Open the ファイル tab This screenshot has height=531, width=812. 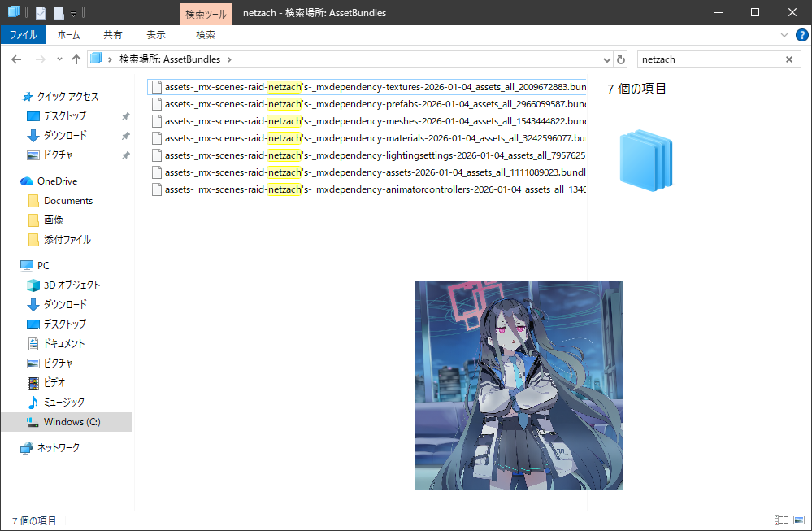tap(23, 35)
